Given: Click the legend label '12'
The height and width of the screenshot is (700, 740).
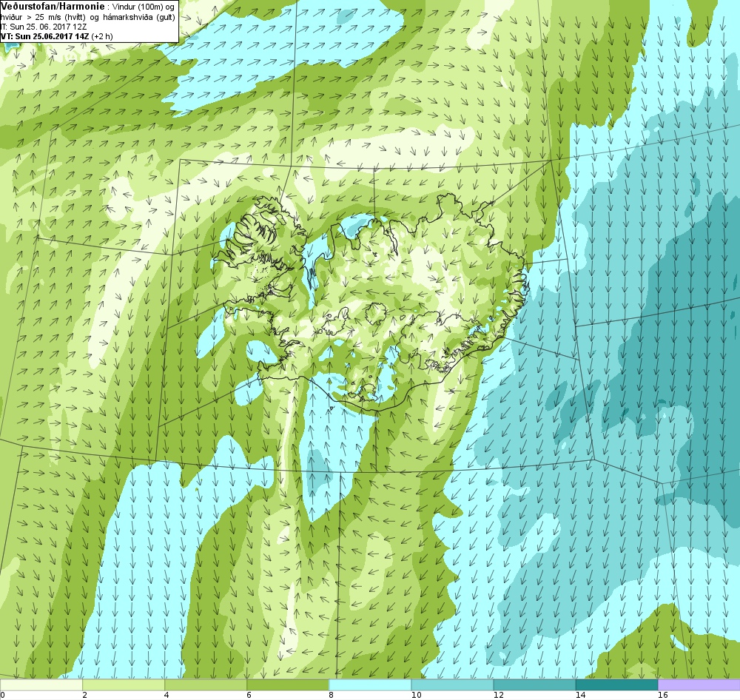Looking at the screenshot, I should [x=498, y=695].
